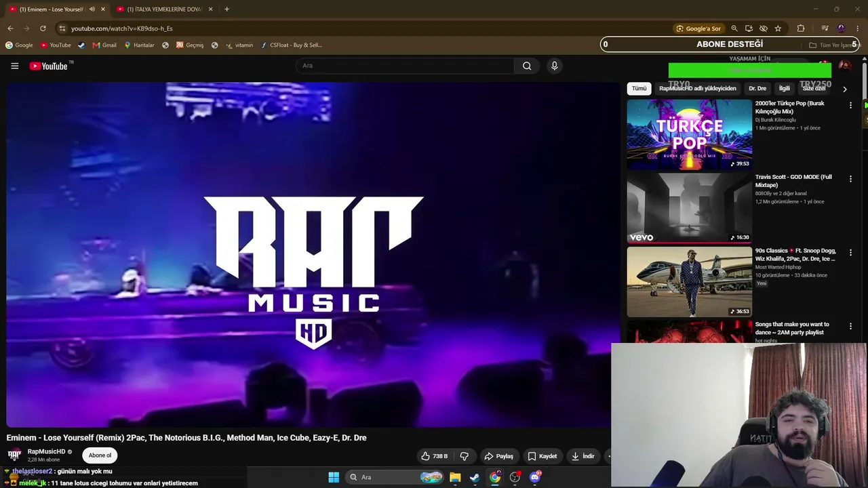Switch to the Eminem - Lose Yourself tab

pyautogui.click(x=57, y=9)
